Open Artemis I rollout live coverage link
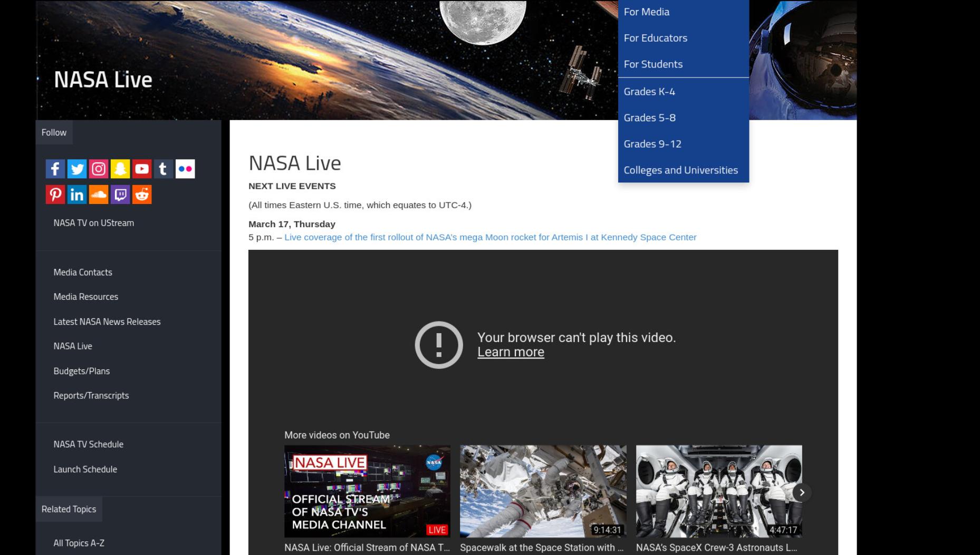Image resolution: width=980 pixels, height=555 pixels. [491, 237]
